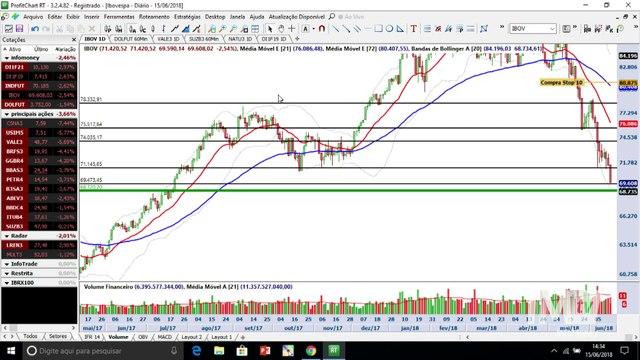Select the crosshair cursor tool
This screenshot has width=640, height=360.
291,29
